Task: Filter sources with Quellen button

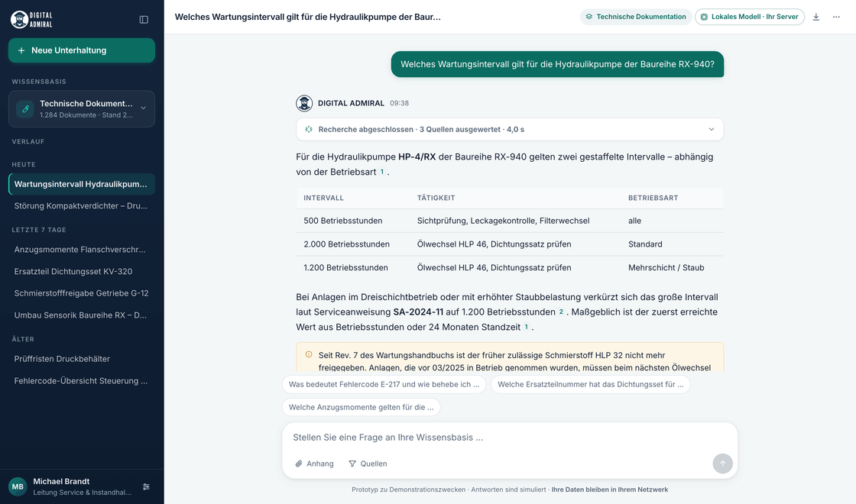Action: click(x=368, y=464)
